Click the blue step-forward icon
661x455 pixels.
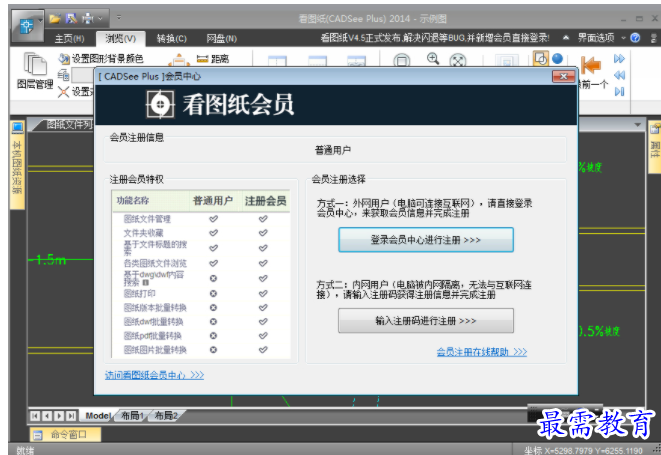(x=619, y=92)
